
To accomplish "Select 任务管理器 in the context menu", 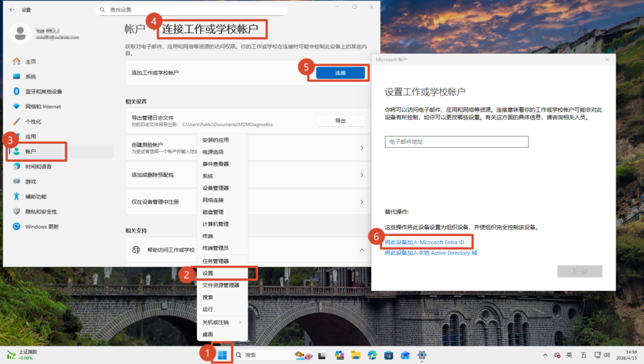I will coord(215,261).
